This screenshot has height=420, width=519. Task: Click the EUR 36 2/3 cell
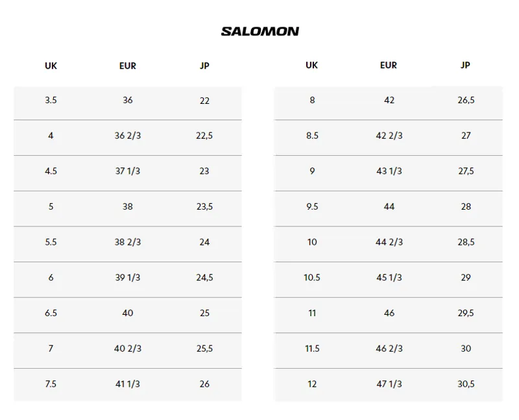(128, 136)
